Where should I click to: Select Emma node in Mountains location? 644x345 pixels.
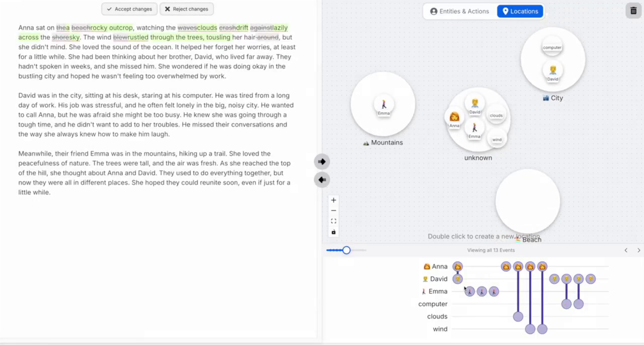pos(384,105)
